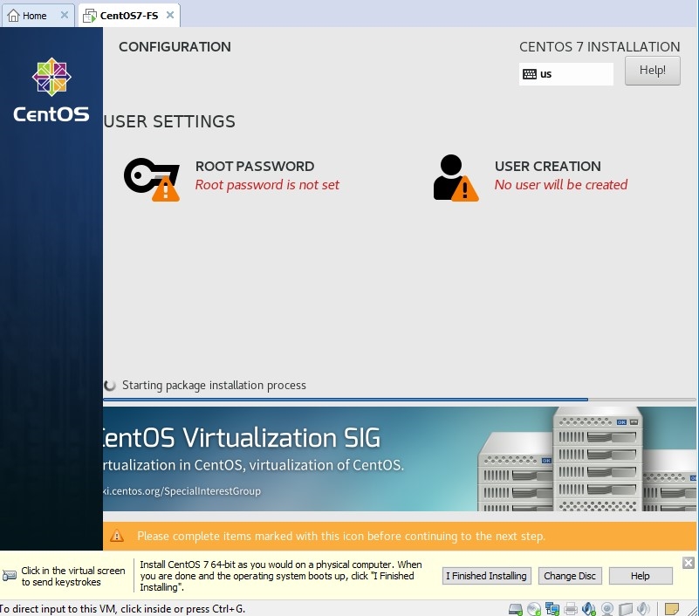The width and height of the screenshot is (699, 616).
Task: Click the installer Help! button
Action: 652,71
